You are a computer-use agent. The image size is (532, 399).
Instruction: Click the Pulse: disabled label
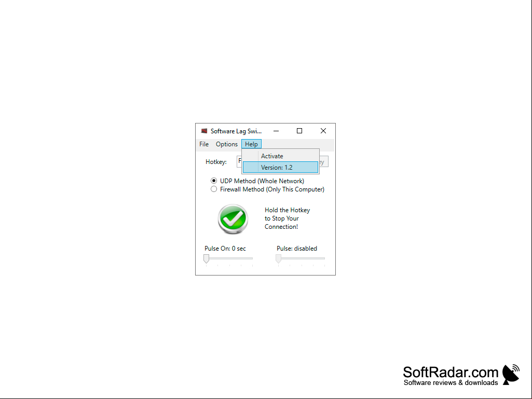tap(297, 249)
